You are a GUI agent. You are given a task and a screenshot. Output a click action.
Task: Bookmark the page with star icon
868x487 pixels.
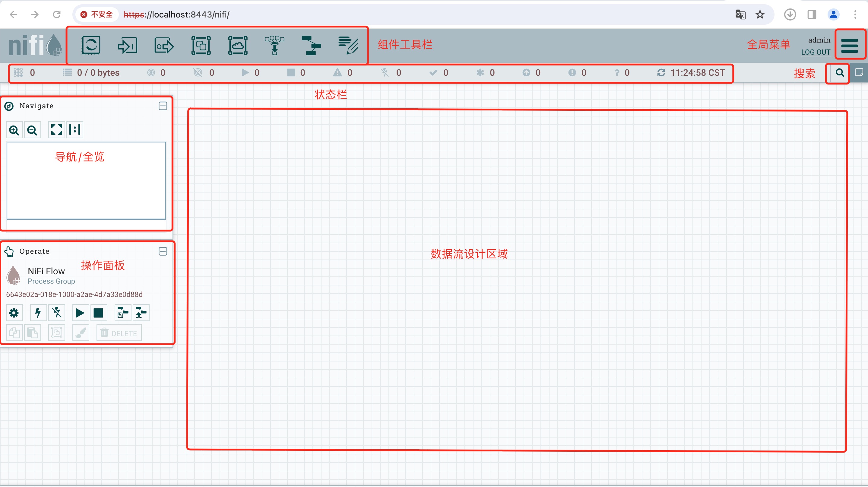(x=760, y=14)
